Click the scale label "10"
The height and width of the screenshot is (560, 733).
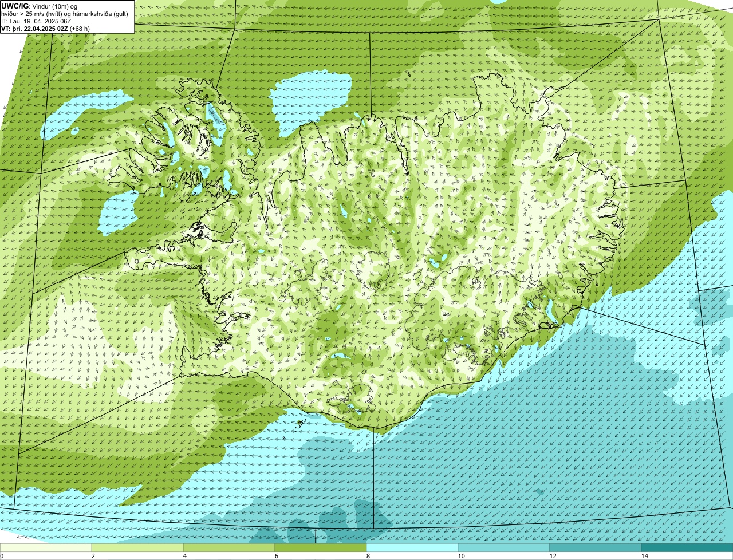pyautogui.click(x=461, y=556)
